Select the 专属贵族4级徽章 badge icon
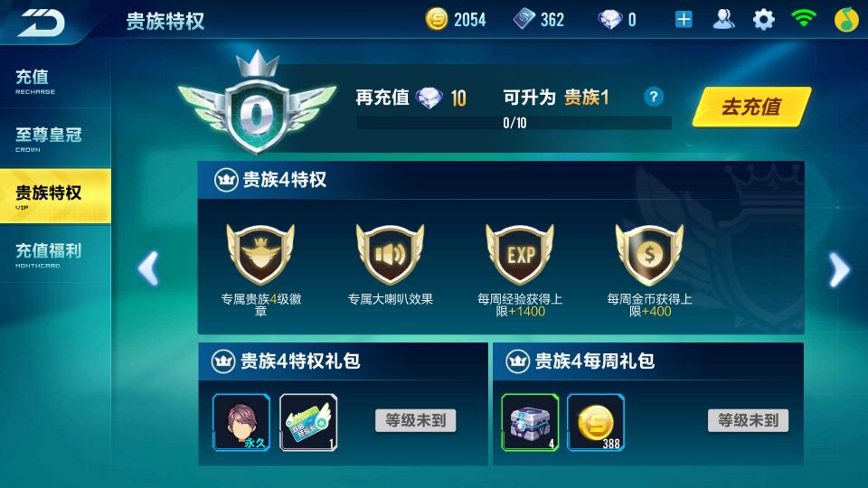 (x=260, y=255)
